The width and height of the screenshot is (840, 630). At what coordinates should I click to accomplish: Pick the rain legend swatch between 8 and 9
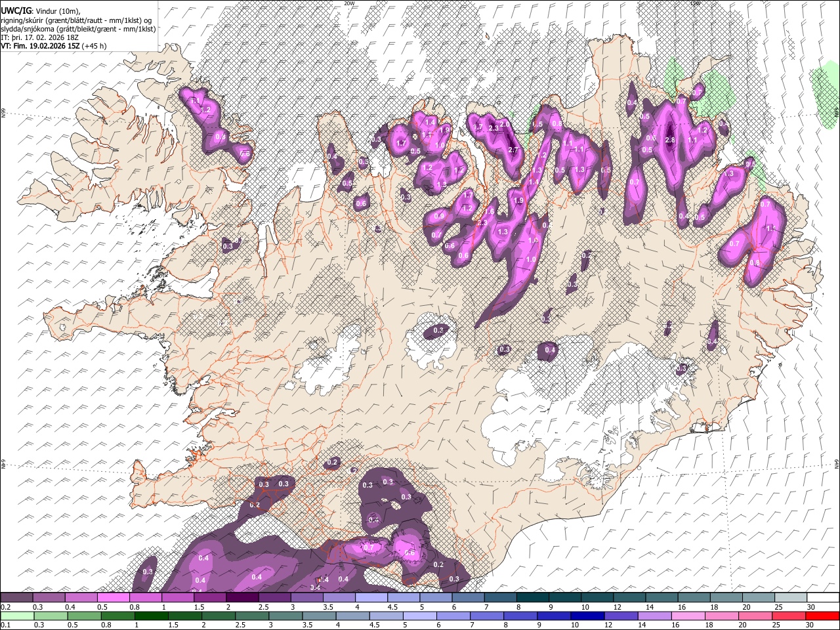coord(520,616)
